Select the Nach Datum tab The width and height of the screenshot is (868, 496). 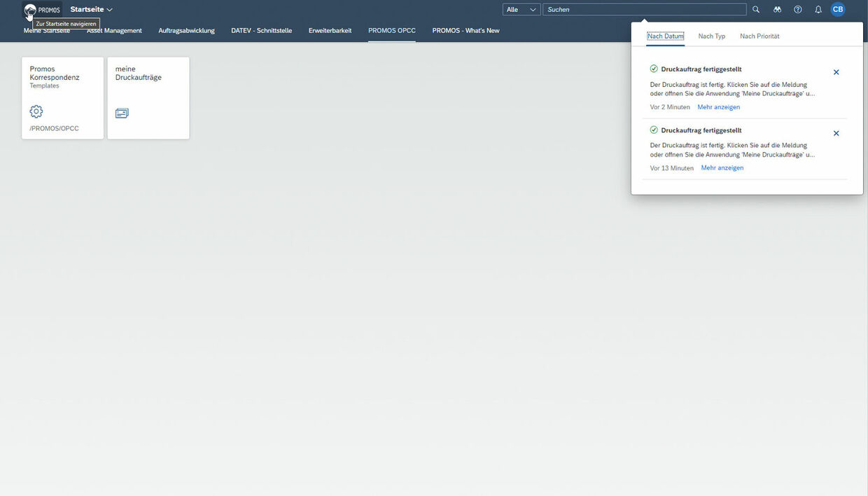coord(665,36)
